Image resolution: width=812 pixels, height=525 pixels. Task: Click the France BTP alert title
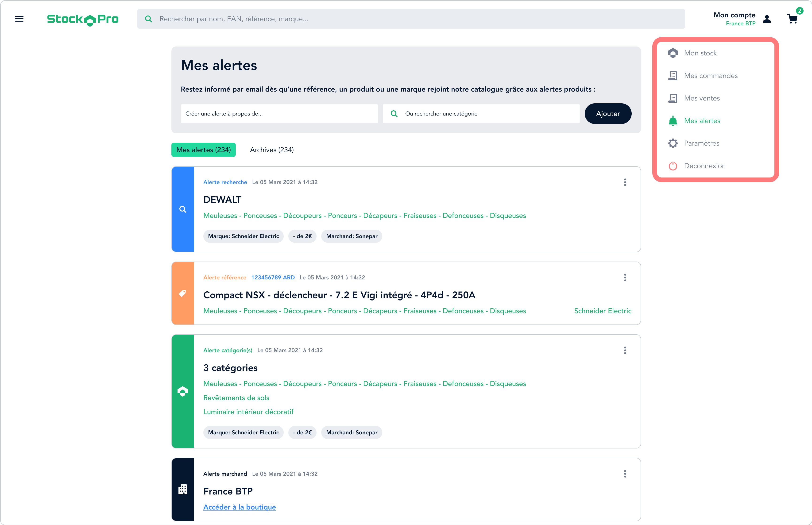click(x=228, y=491)
